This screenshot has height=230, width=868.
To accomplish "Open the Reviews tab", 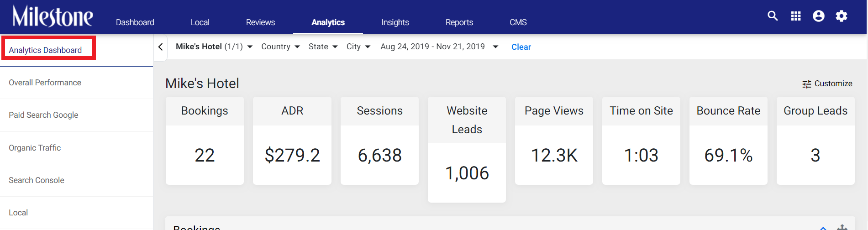I will coord(260,22).
